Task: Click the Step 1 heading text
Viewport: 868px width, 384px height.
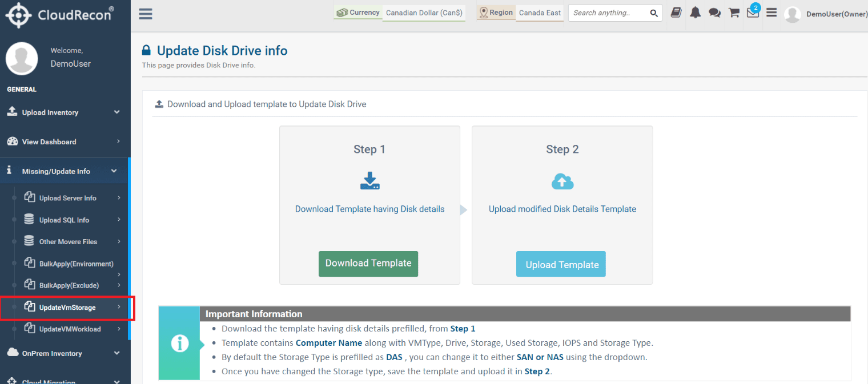Action: coord(369,149)
